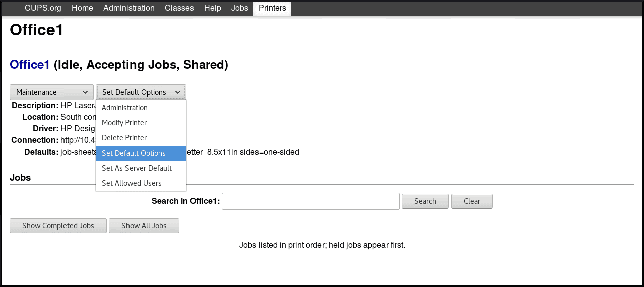This screenshot has height=287, width=644.
Task: Select highlighted Set Default Options entry
Action: click(134, 153)
